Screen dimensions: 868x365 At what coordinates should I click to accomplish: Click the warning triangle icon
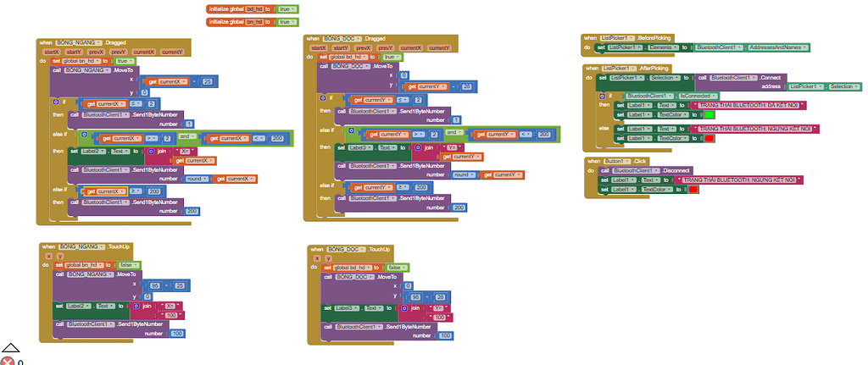click(10, 348)
